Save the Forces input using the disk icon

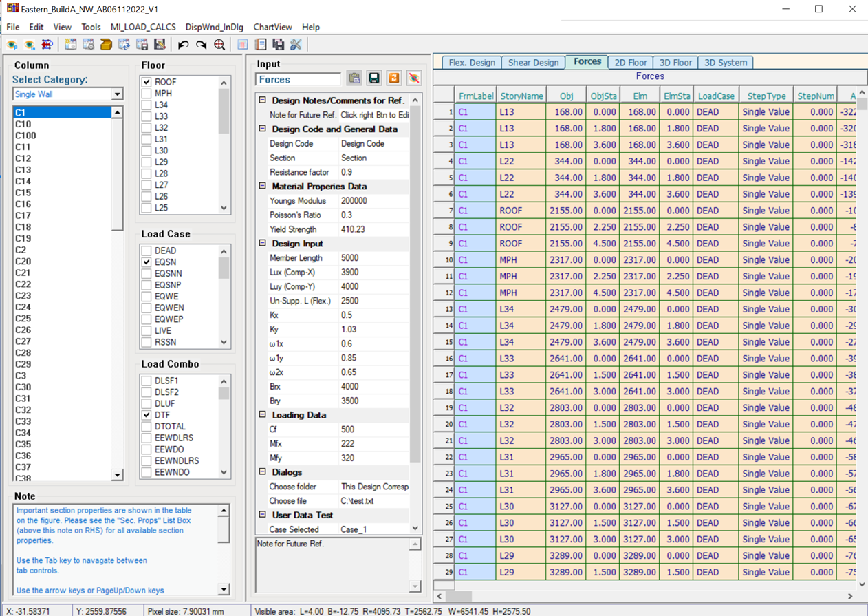(x=373, y=79)
